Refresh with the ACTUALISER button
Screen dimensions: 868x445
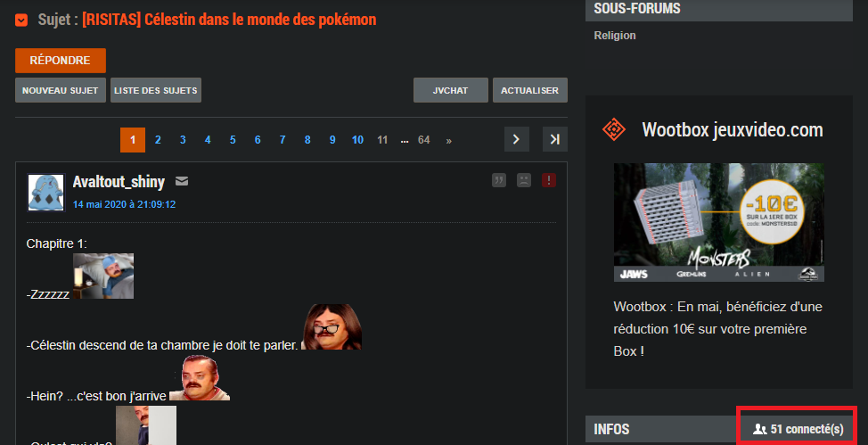(x=529, y=90)
